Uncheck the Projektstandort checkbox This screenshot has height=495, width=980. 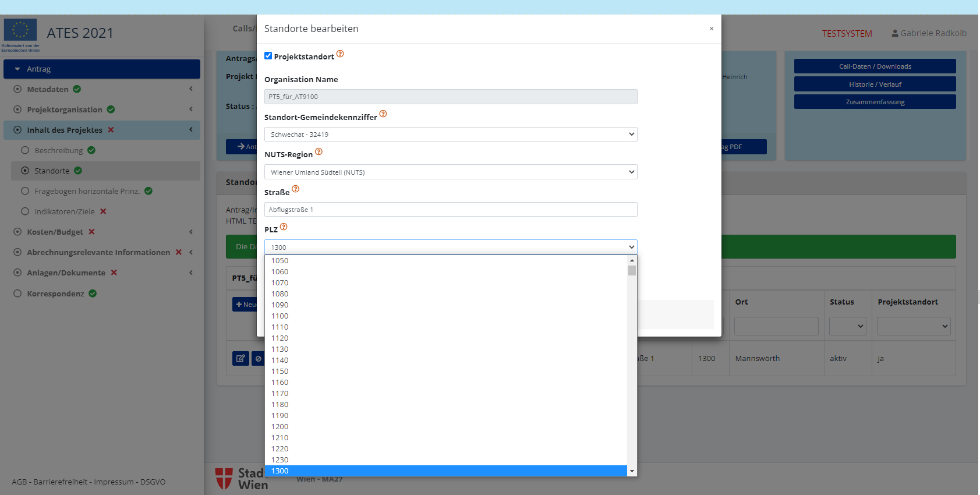coord(268,56)
